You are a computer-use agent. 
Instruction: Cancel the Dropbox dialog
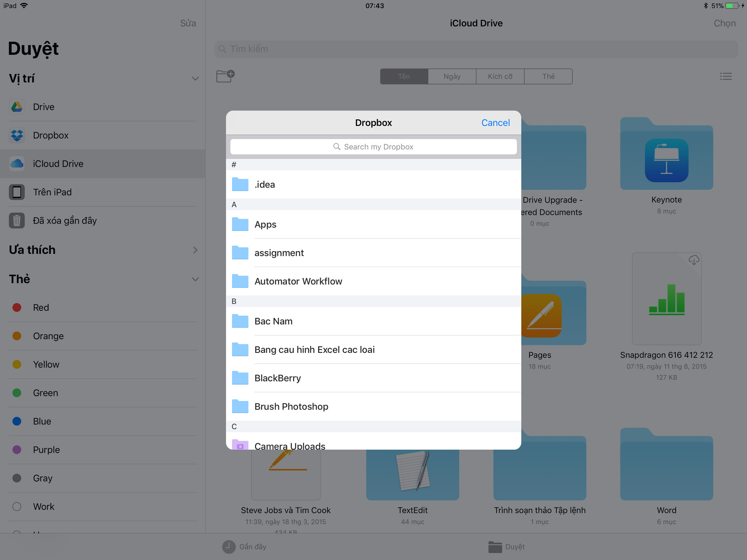click(x=495, y=123)
